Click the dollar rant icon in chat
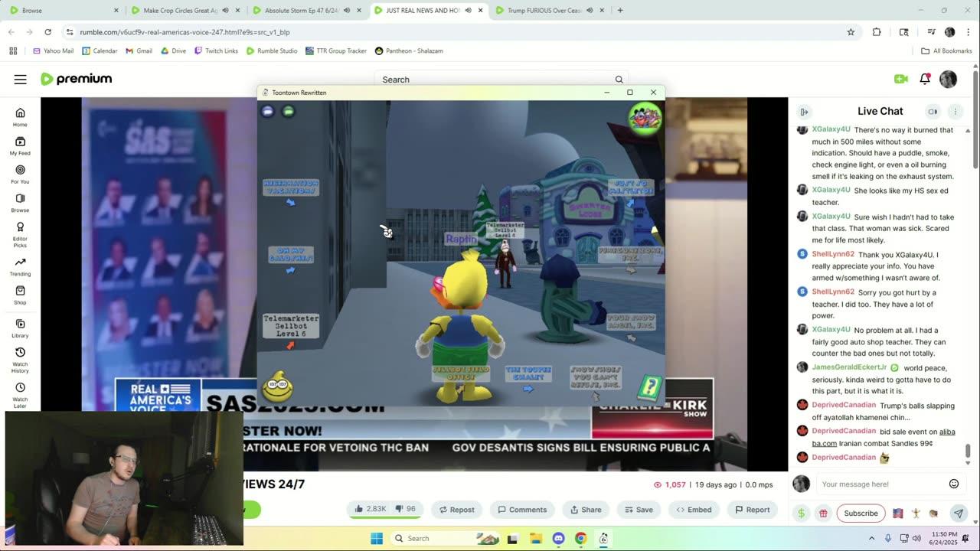Image resolution: width=980 pixels, height=551 pixels. coord(801,514)
